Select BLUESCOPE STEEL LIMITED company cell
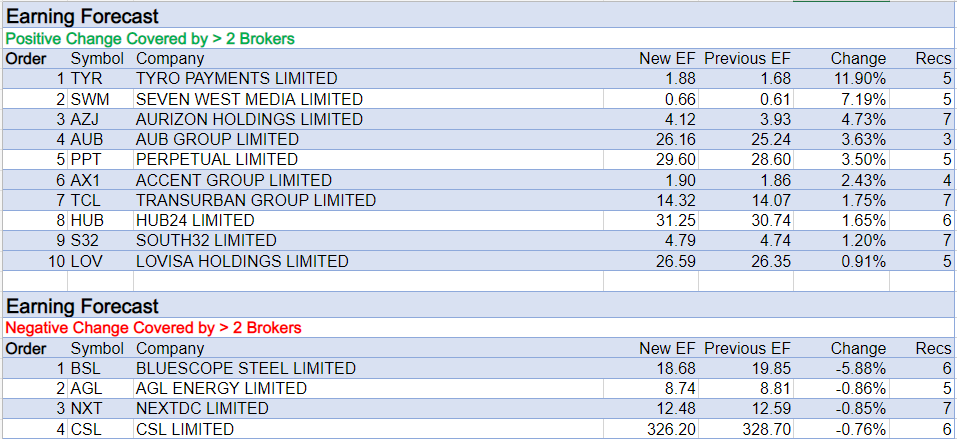This screenshot has width=957, height=439. click(246, 368)
